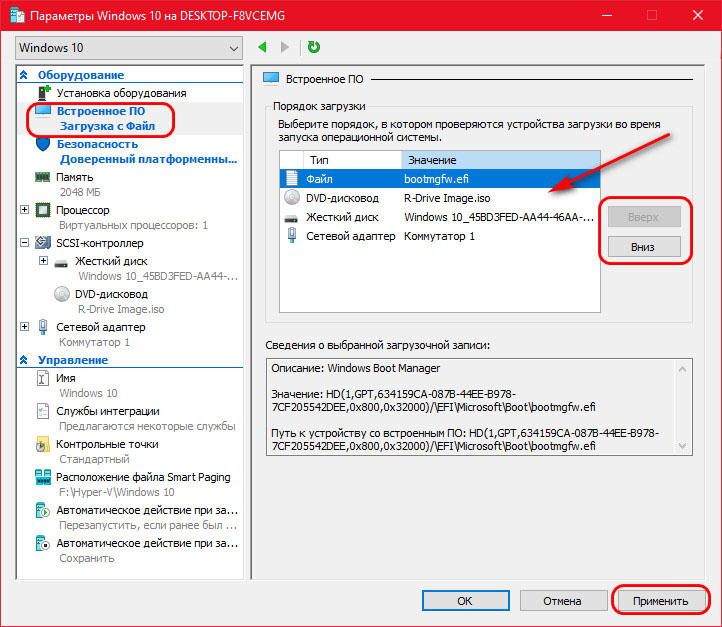Click the Checkpoints (Контрольные точки) icon
722x627 pixels.
tap(43, 444)
